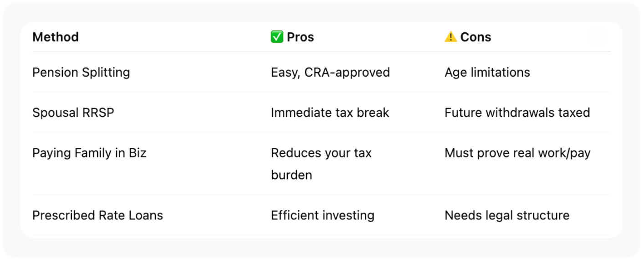Click the "Efficient investing" pros cell

pyautogui.click(x=322, y=215)
